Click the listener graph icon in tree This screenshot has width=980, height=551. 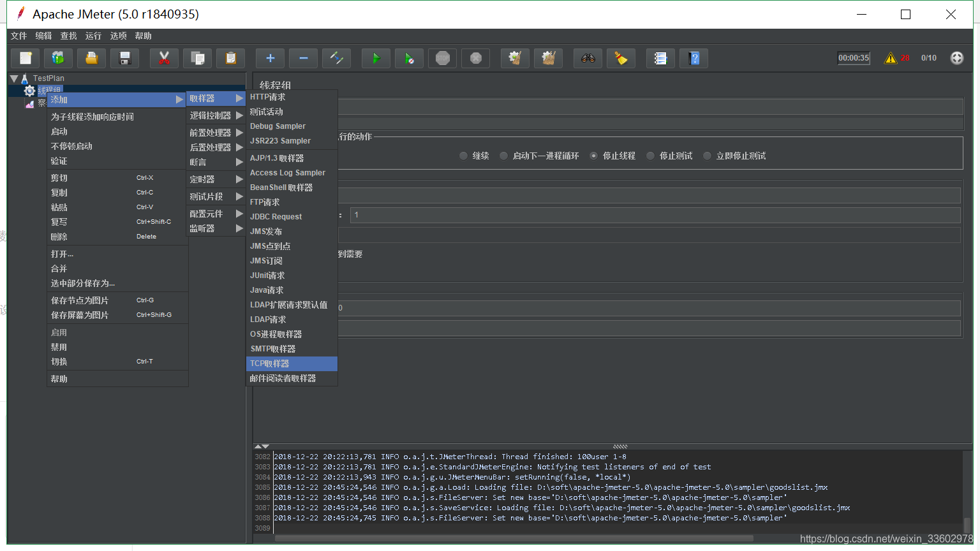(29, 104)
